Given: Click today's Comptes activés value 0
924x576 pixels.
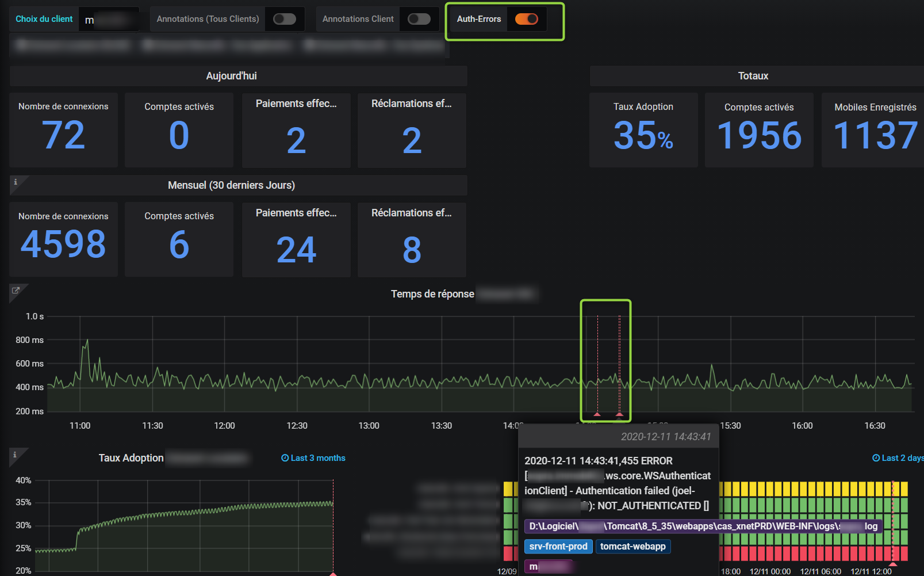Looking at the screenshot, I should (179, 136).
